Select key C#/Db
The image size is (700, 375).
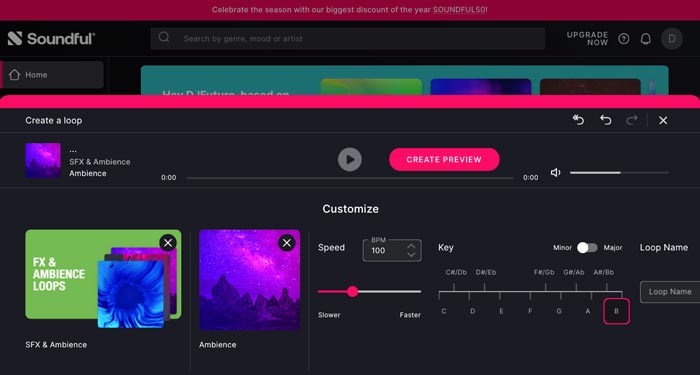coord(456,272)
